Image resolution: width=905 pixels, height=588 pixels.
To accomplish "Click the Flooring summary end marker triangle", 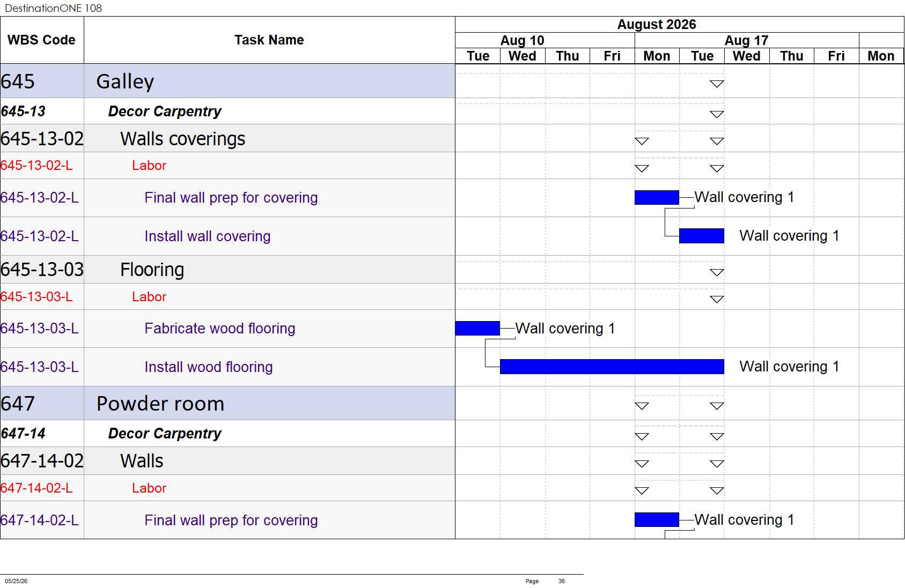I will 717,272.
